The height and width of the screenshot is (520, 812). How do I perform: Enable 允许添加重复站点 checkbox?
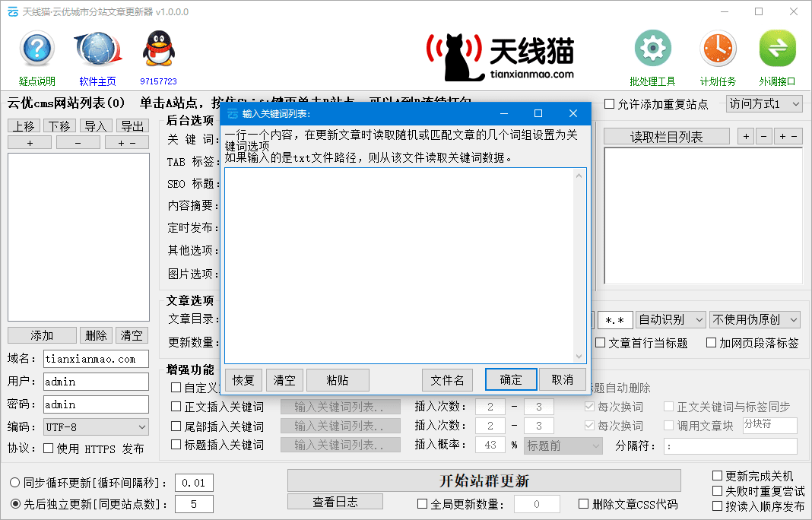point(610,104)
